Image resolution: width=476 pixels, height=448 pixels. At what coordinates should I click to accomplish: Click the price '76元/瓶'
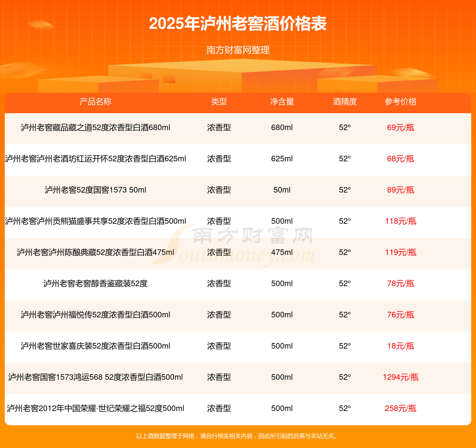coord(401,315)
